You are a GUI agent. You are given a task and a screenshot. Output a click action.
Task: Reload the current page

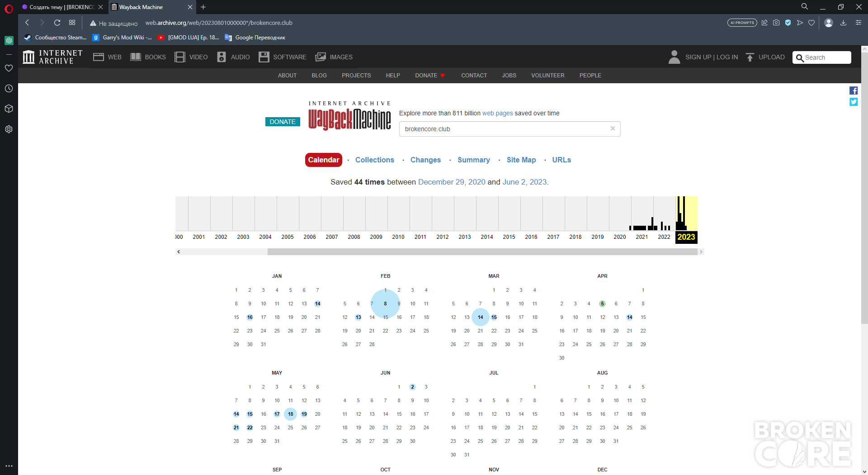(57, 23)
